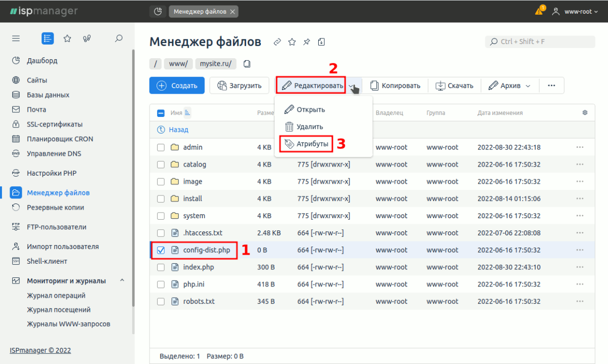This screenshot has width=608, height=364.
Task: Open the favorites star in sidebar
Action: [67, 38]
